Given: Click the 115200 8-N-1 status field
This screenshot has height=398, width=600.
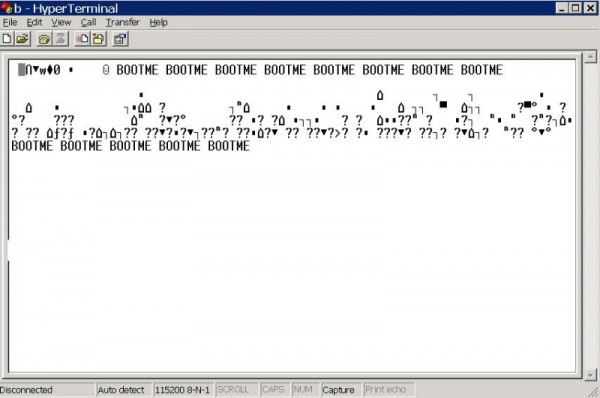Looking at the screenshot, I should (183, 390).
